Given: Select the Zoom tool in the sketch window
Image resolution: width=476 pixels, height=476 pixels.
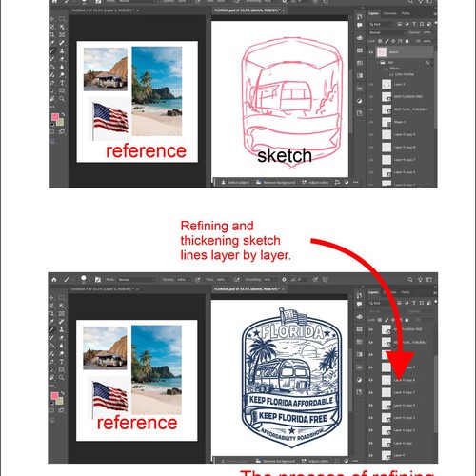Looking at the screenshot, I should (x=62, y=99).
